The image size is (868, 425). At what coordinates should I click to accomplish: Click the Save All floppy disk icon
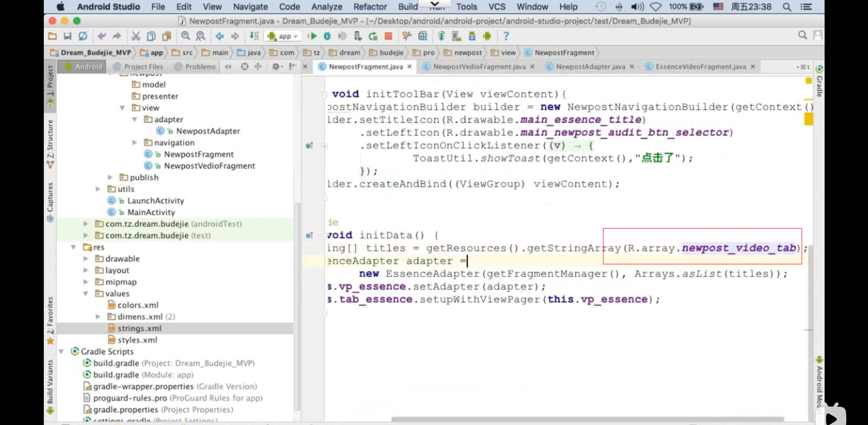pyautogui.click(x=67, y=36)
